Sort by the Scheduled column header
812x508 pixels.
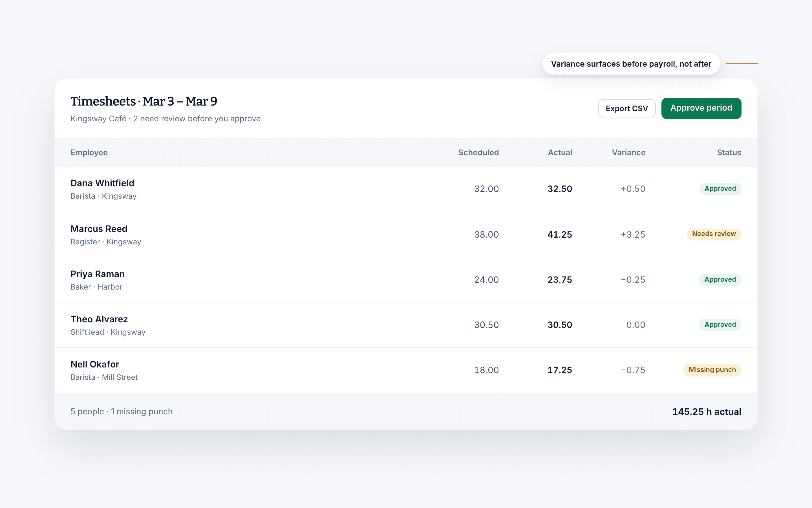(478, 152)
